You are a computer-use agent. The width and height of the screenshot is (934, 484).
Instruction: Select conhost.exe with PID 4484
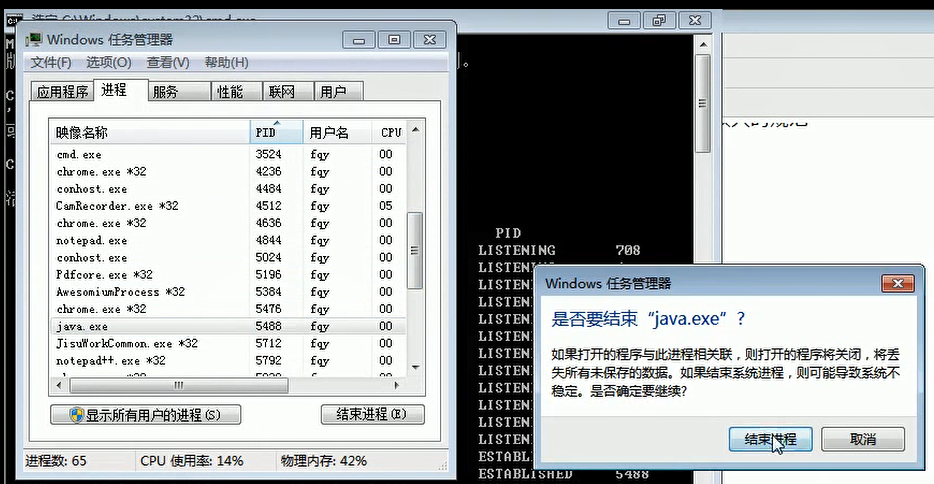228,189
